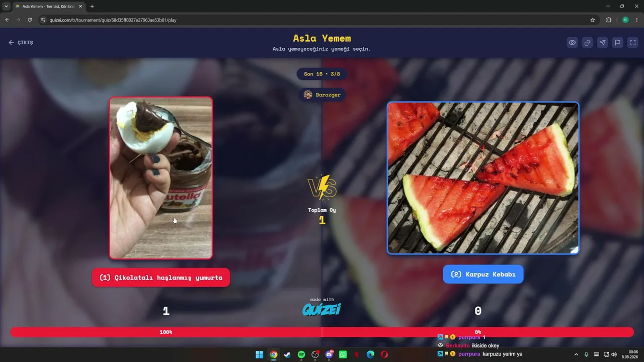Click the flag report icon

tap(617, 43)
